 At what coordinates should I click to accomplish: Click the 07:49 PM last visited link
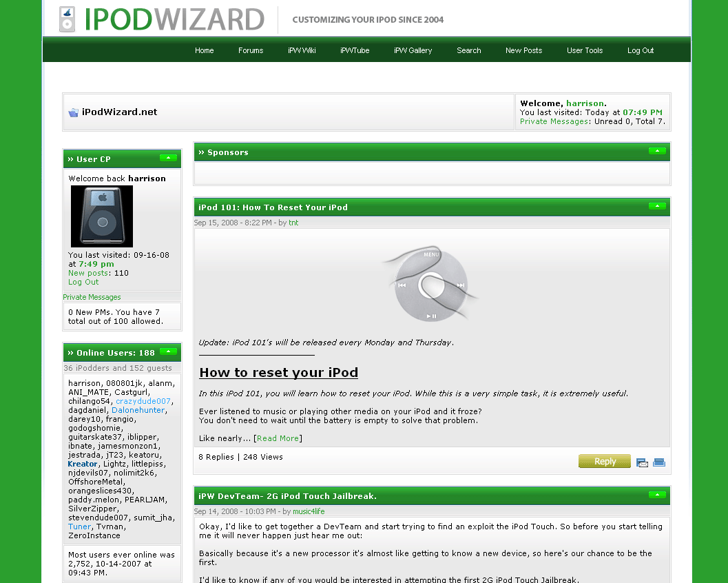[643, 112]
